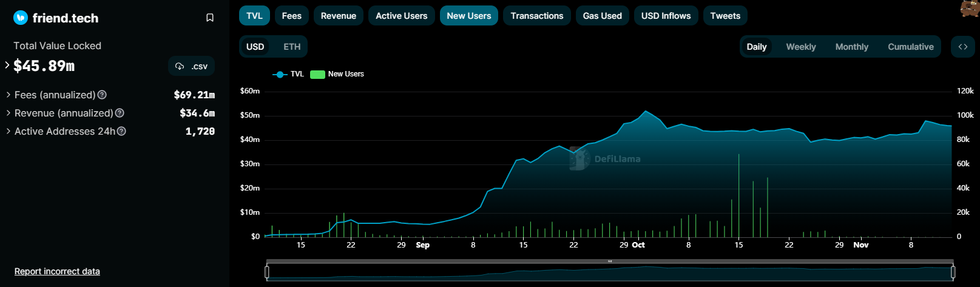Click the $69.21m fees value
Viewport: 980px width, 287px height.
194,95
